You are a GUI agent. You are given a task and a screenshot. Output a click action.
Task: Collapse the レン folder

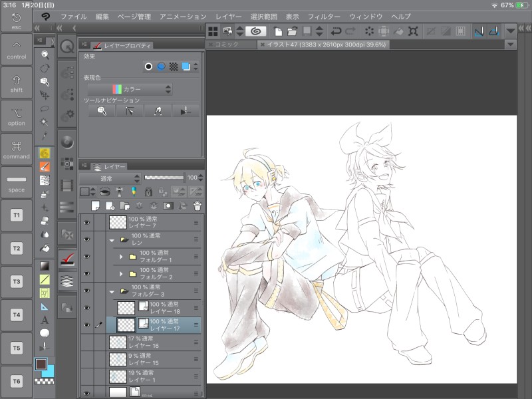112,239
